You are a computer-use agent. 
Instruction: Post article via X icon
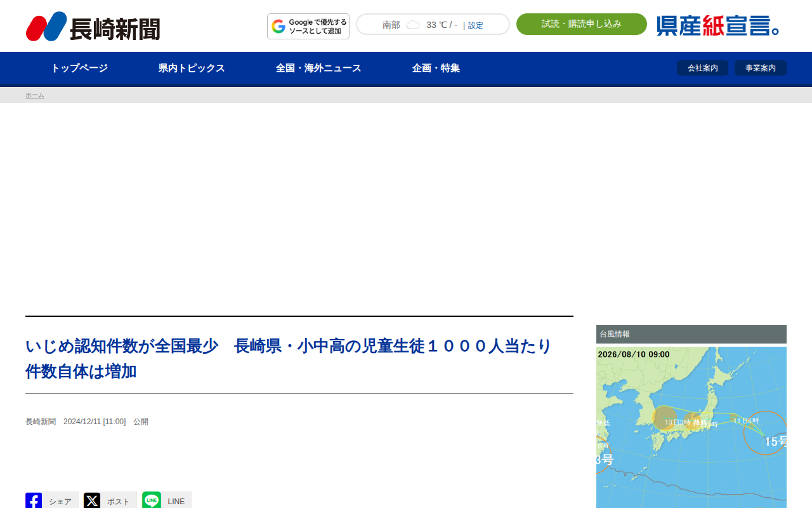click(92, 500)
